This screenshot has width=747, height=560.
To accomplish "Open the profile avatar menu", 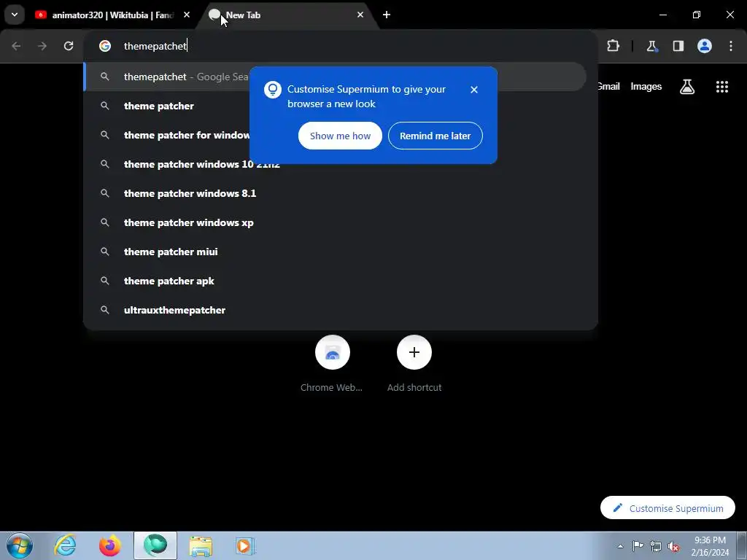I will tap(705, 46).
